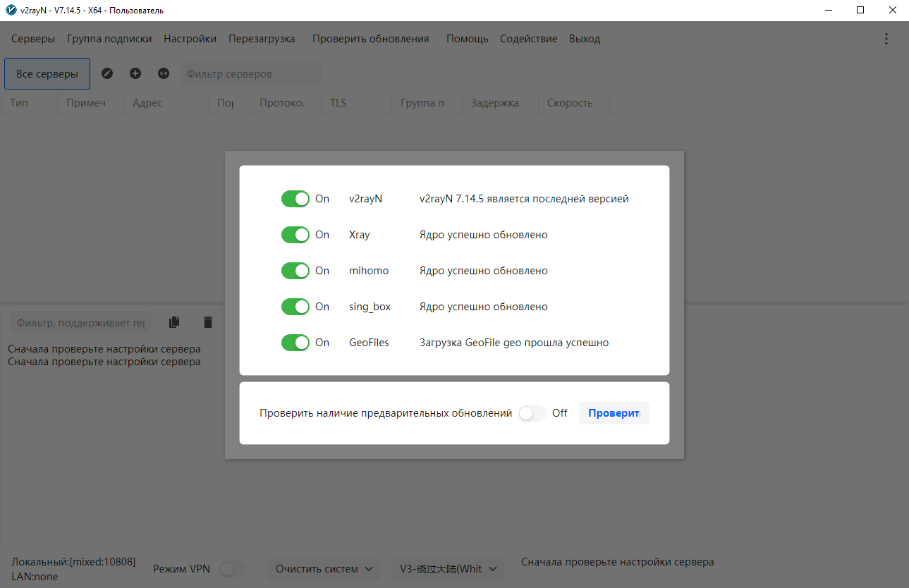The width and height of the screenshot is (909, 588).
Task: Toggle the Режим VPN switch
Action: pyautogui.click(x=234, y=569)
